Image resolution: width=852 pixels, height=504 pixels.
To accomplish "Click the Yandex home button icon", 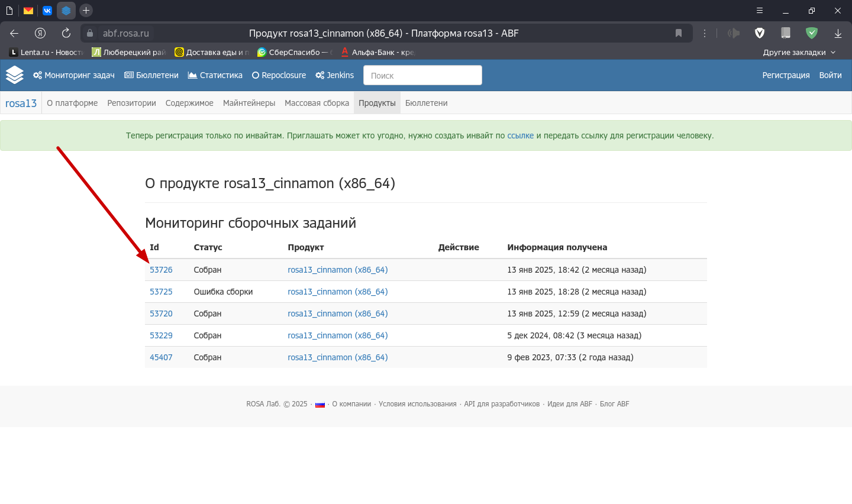I will 40,33.
